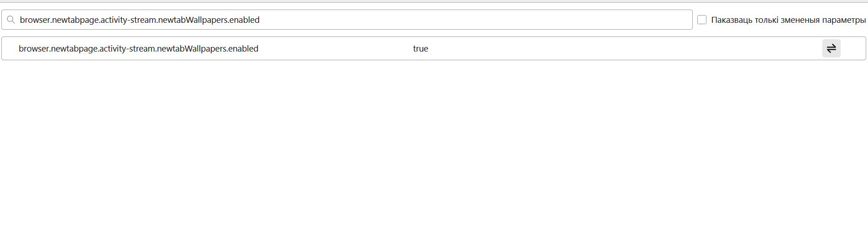The image size is (868, 234).
Task: Place the cursor at the end of the search text
Action: (260, 20)
